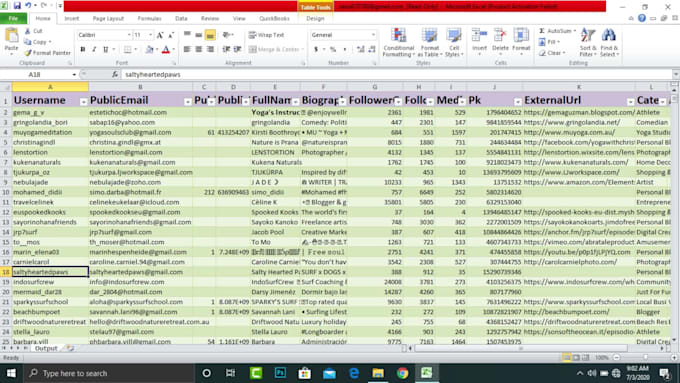Open Format as Table gallery

click(x=430, y=42)
